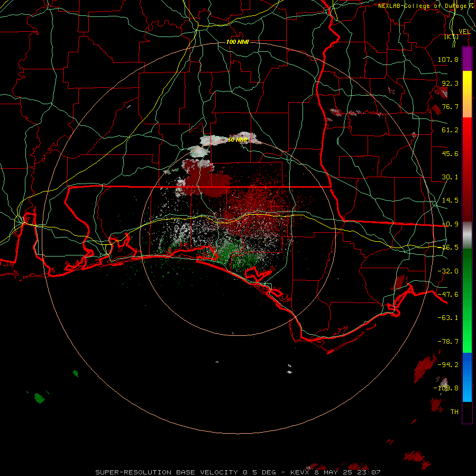Click the -32.0 velocity scale label

[x=448, y=271]
